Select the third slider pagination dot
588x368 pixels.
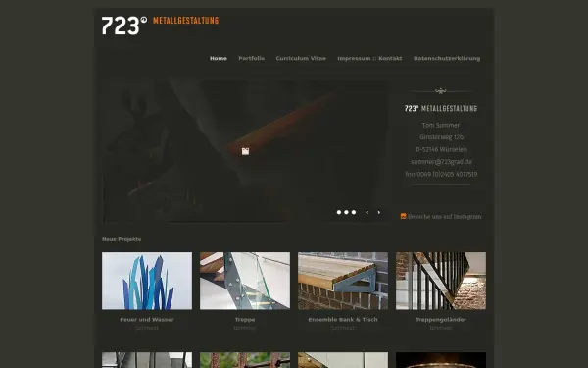coord(354,212)
